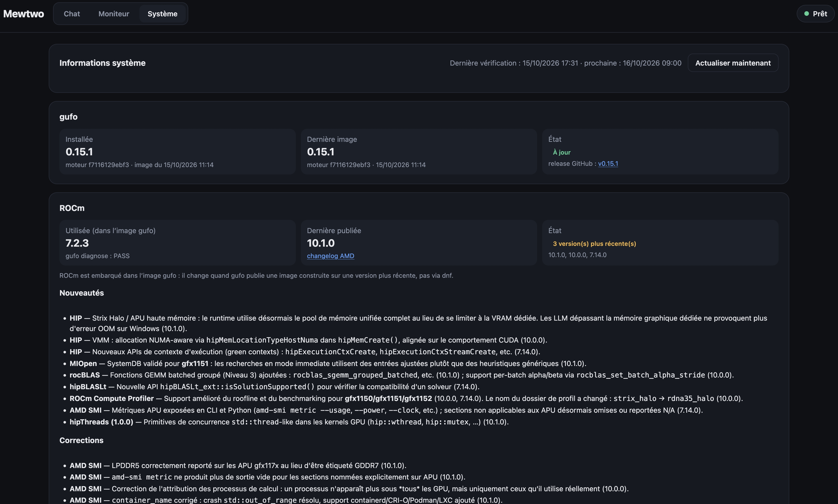Click the installed version 0.15.1 under Installée
This screenshot has width=838, height=504.
79,152
